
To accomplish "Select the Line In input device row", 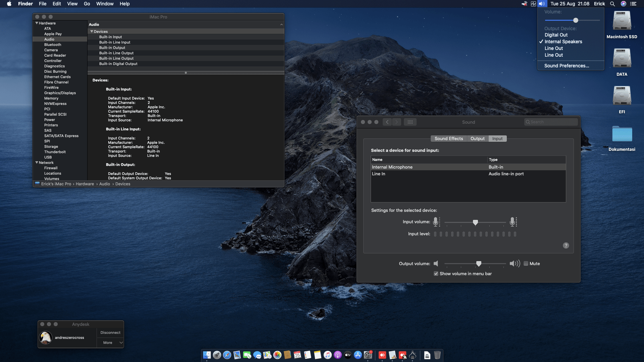I will click(468, 174).
